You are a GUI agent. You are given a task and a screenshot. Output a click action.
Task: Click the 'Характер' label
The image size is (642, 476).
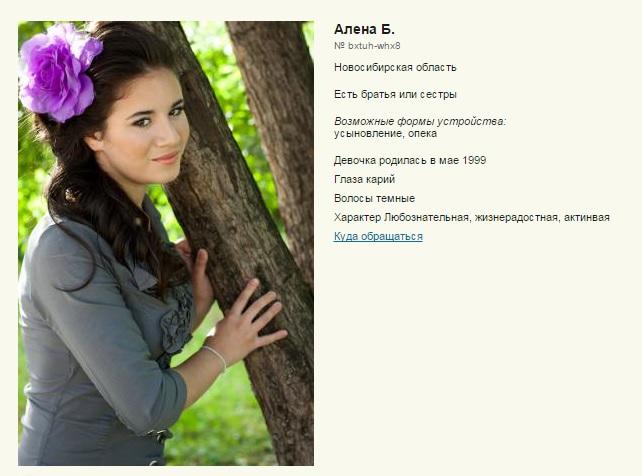point(357,217)
